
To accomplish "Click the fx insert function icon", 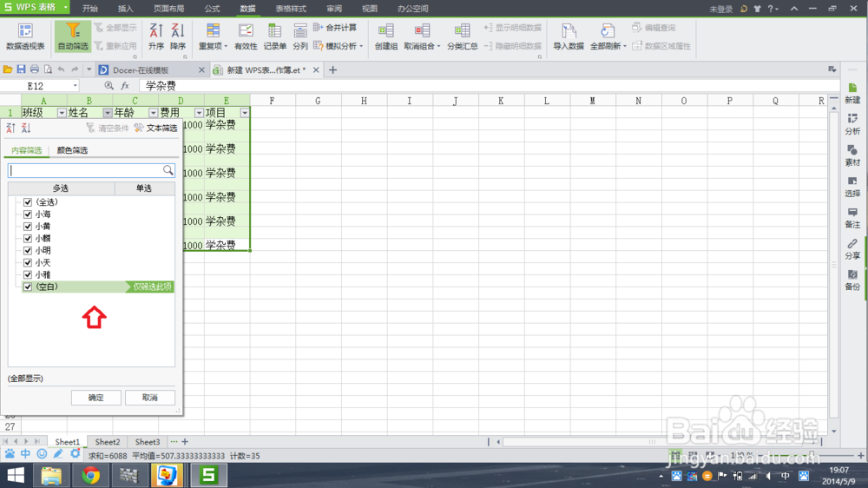I will 125,86.
